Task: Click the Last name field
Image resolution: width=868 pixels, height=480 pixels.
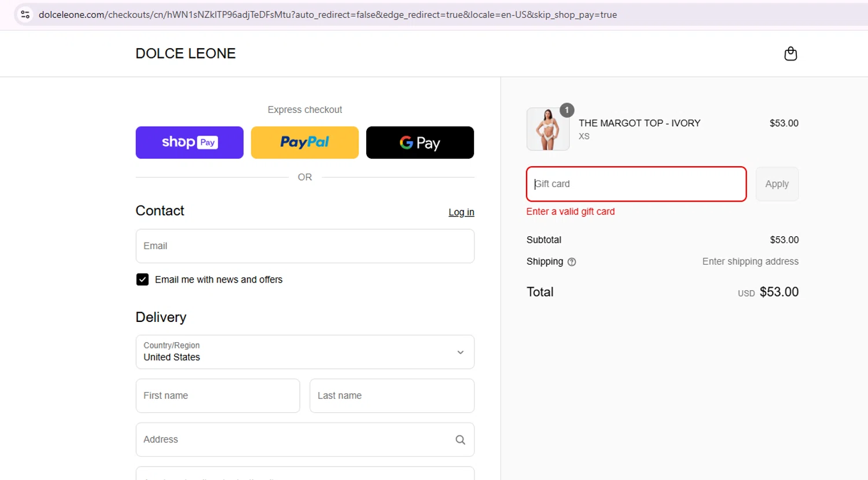Action: tap(392, 396)
